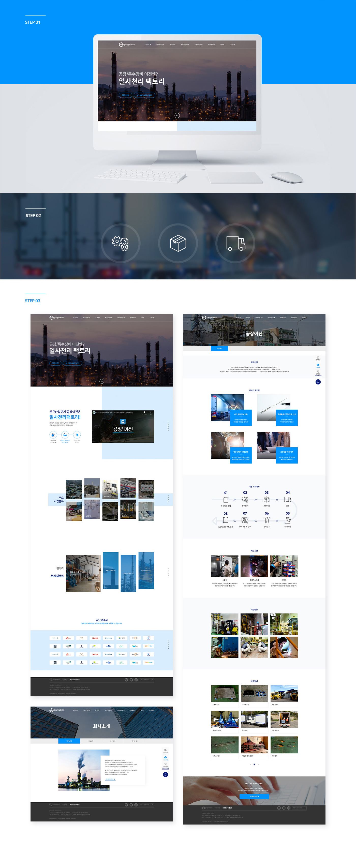
Task: Click the KakaoTalk chat icon on 공장이전 sidebar
Action: tap(318, 365)
